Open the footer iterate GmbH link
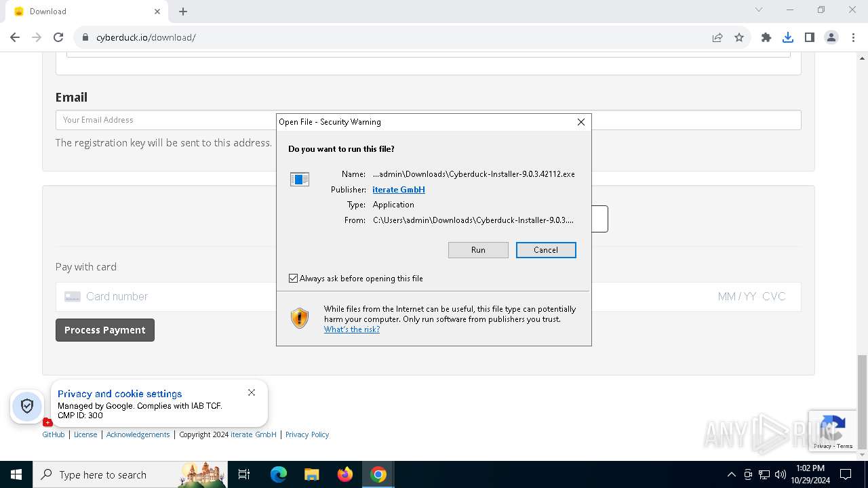Image resolution: width=868 pixels, height=488 pixels. 254,434
